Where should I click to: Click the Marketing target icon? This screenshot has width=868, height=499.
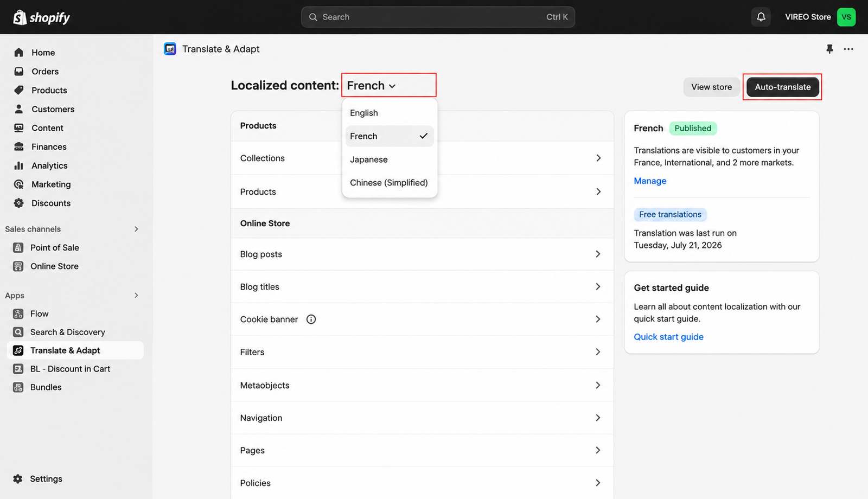(x=19, y=184)
